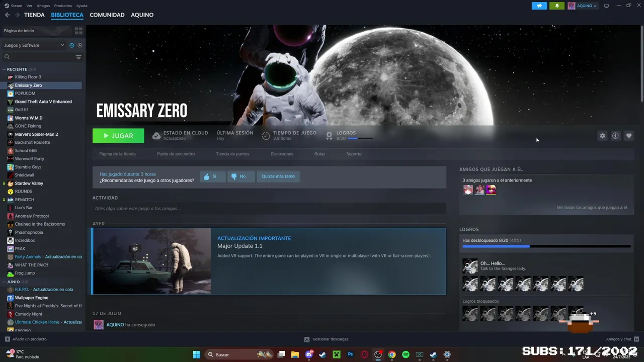Open Guías link

click(319, 154)
